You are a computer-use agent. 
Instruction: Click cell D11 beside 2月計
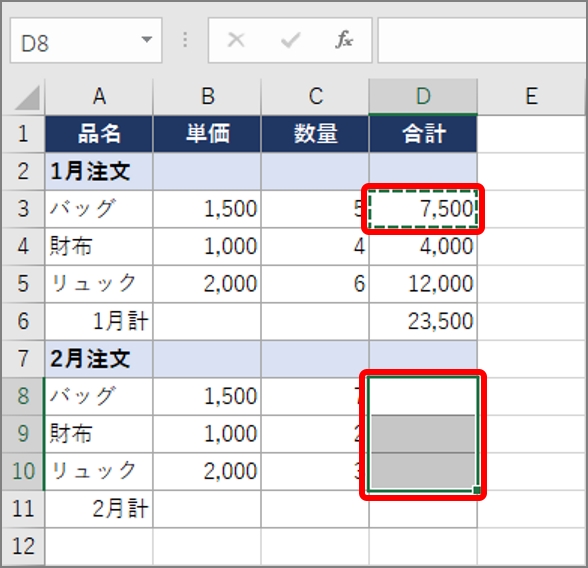point(423,509)
